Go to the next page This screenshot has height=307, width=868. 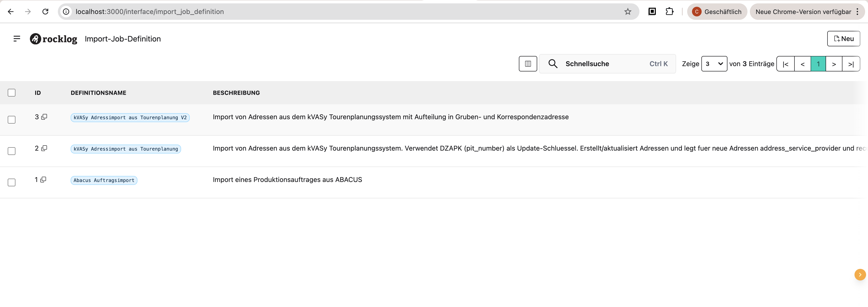834,64
